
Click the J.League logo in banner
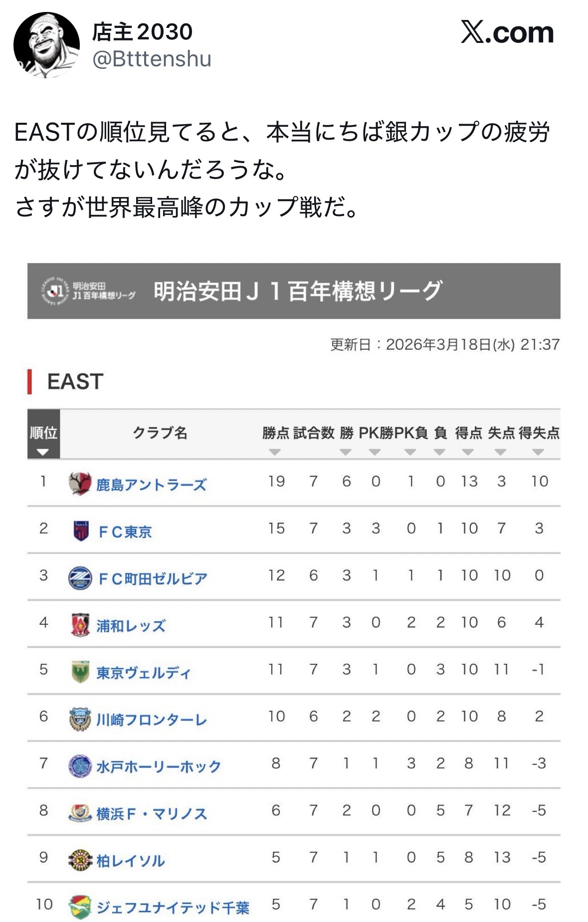point(54,290)
